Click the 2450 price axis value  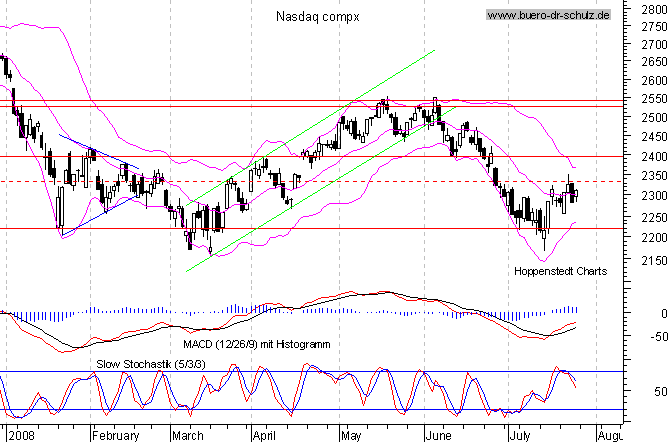tap(654, 137)
